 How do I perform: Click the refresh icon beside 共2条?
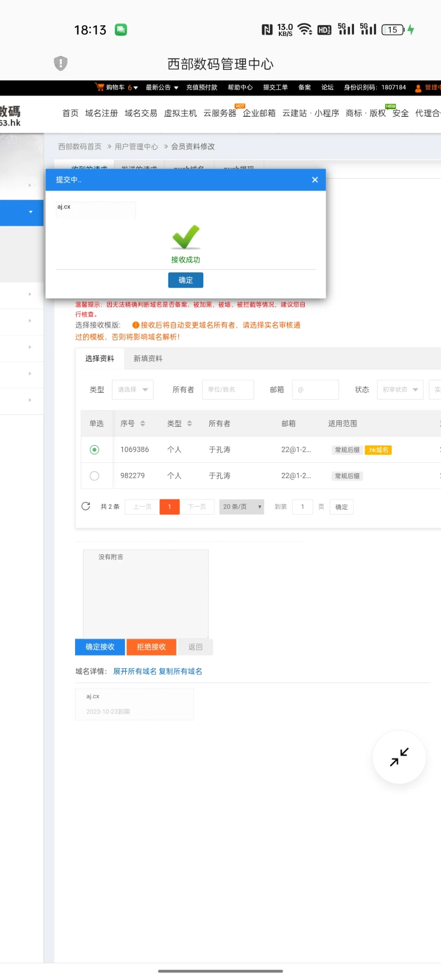[x=86, y=506]
